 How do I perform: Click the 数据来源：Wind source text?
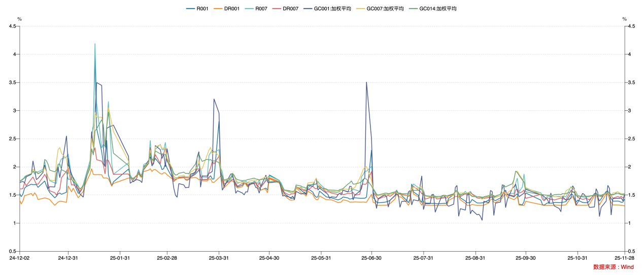613,267
